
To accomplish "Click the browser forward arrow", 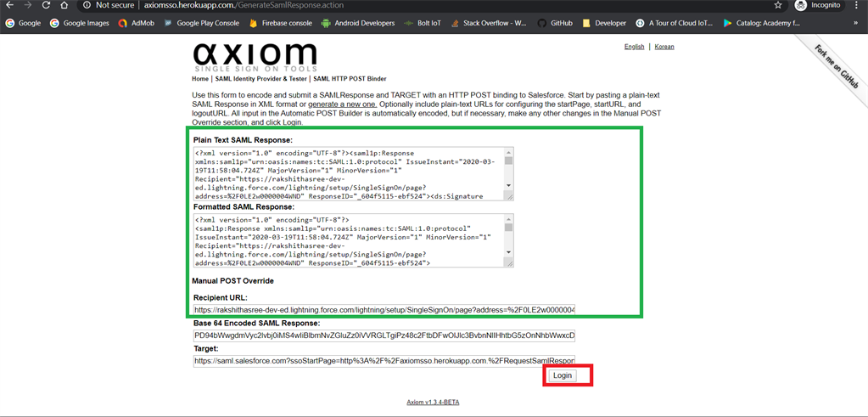I will [28, 5].
